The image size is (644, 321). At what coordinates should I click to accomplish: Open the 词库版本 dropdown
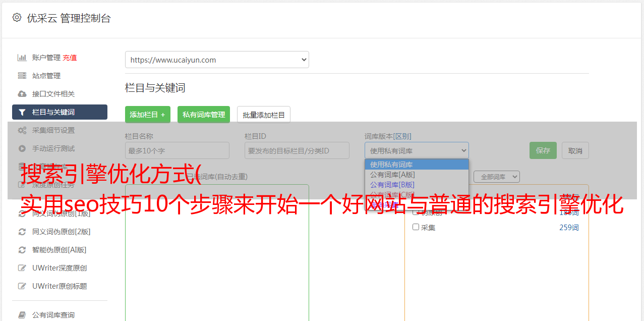417,150
